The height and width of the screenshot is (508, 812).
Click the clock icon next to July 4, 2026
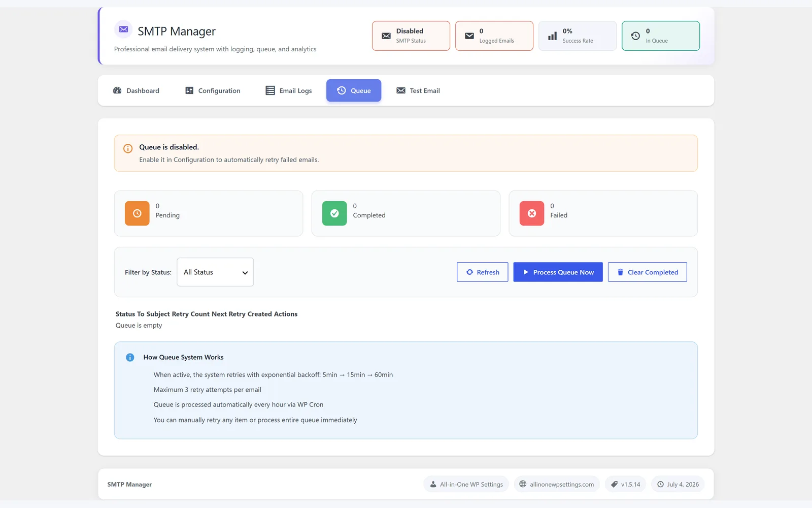click(x=660, y=485)
